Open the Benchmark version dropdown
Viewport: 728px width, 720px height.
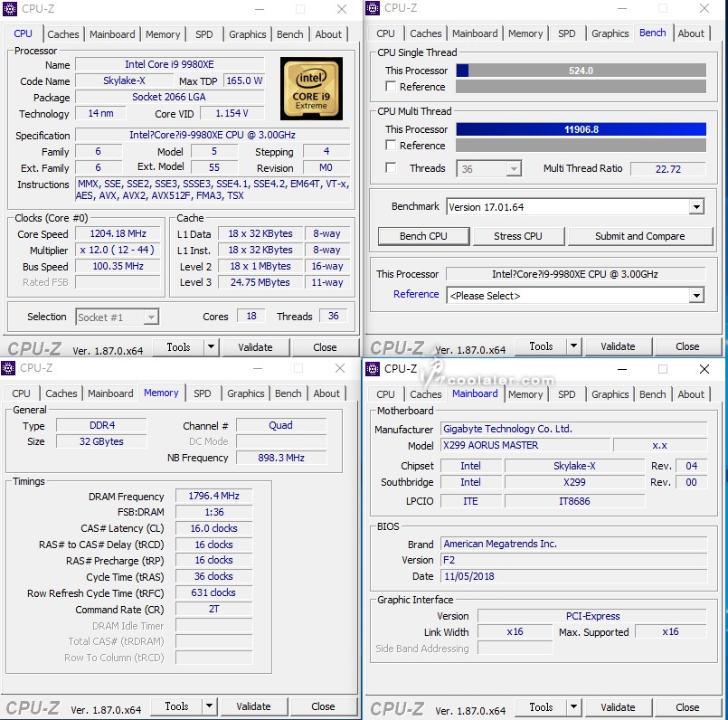(696, 207)
